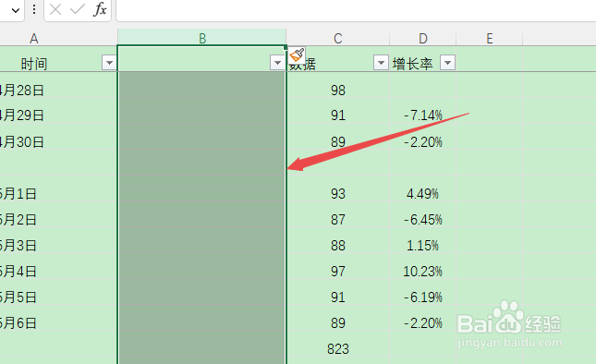Select the date cell 5月6日

58,318
